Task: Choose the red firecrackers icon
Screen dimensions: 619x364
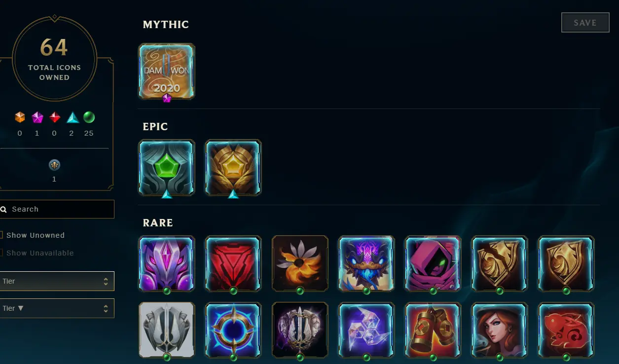Action: tap(433, 330)
